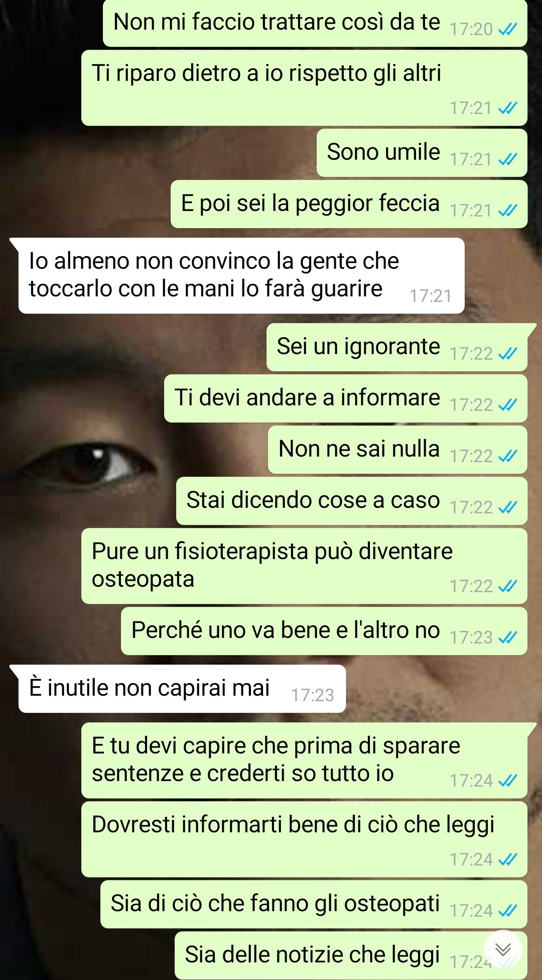Viewport: 542px width, 980px height.
Task: Click blue read checkmarks on 'Sono umile'
Action: click(x=507, y=159)
